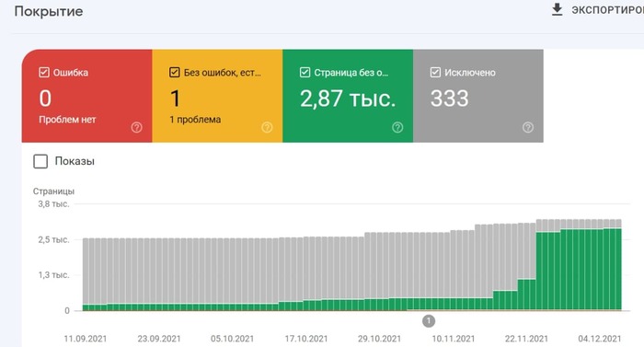Viewport: 644px width, 347px height.
Task: Click the Экспортировать button label
Action: (x=607, y=10)
